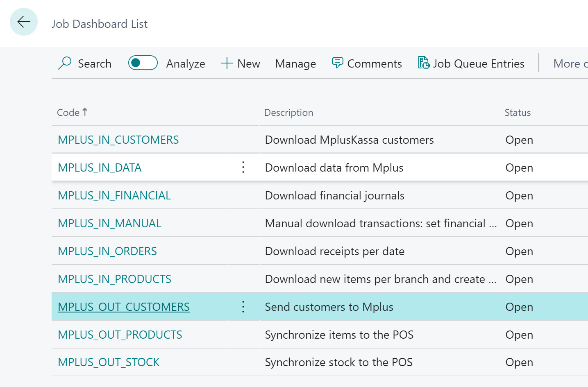The image size is (588, 387).
Task: Click Open status of MPLUS_IN_CUSTOMERS row
Action: point(519,140)
